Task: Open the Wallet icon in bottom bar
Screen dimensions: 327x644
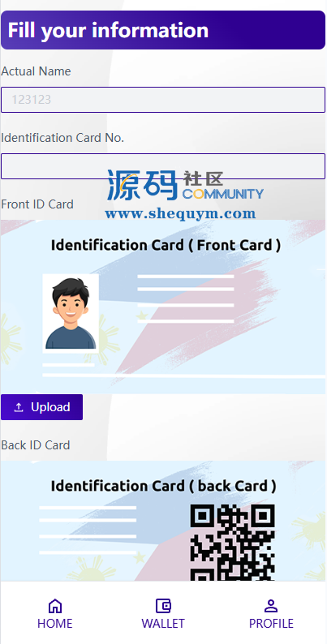Action: pyautogui.click(x=163, y=606)
